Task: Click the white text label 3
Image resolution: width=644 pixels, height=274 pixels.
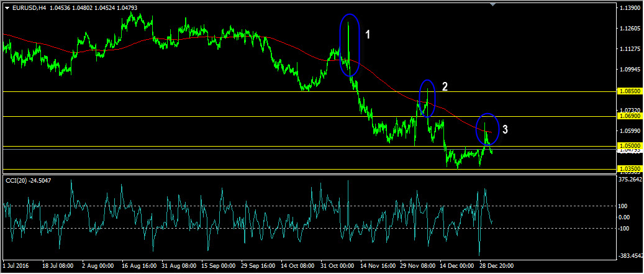Action: point(505,129)
